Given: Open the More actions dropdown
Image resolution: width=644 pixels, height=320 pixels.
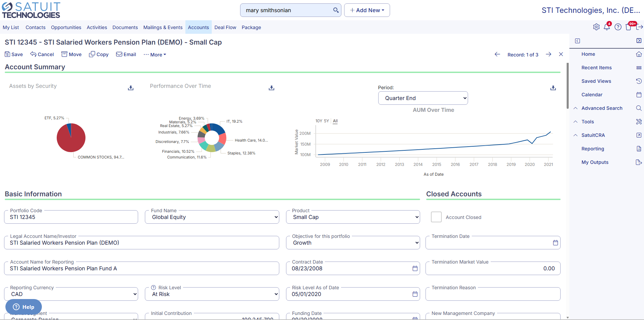Looking at the screenshot, I should 155,54.
